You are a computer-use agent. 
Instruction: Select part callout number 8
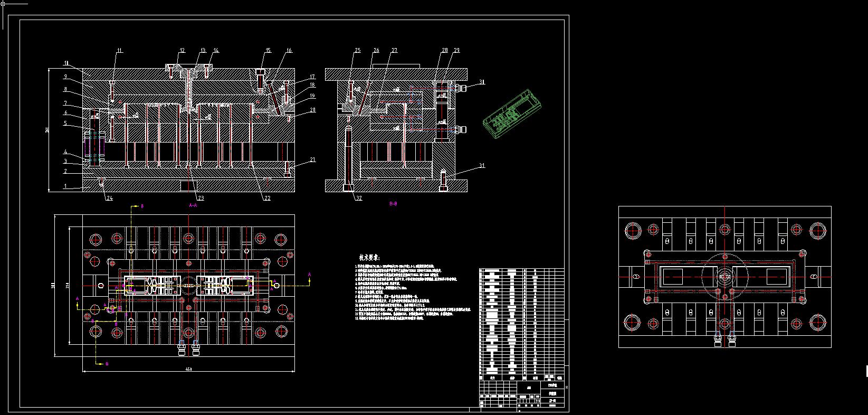click(x=65, y=89)
